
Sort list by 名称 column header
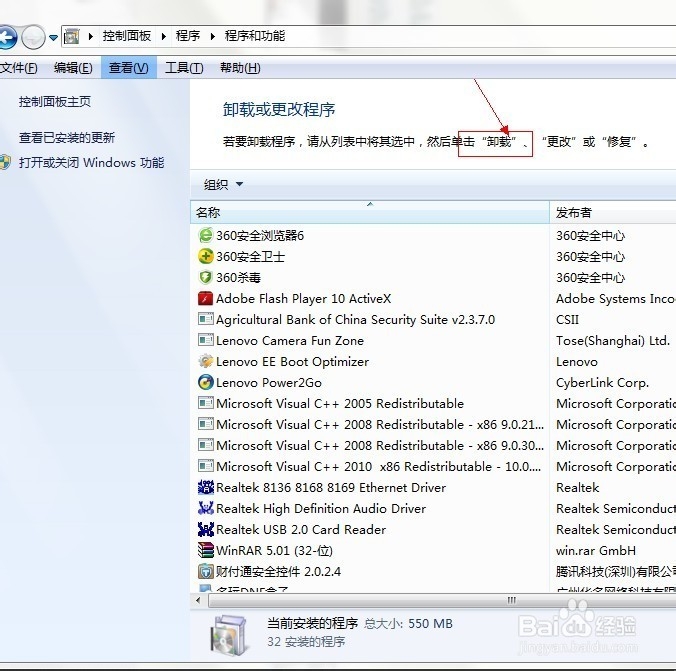tap(369, 212)
